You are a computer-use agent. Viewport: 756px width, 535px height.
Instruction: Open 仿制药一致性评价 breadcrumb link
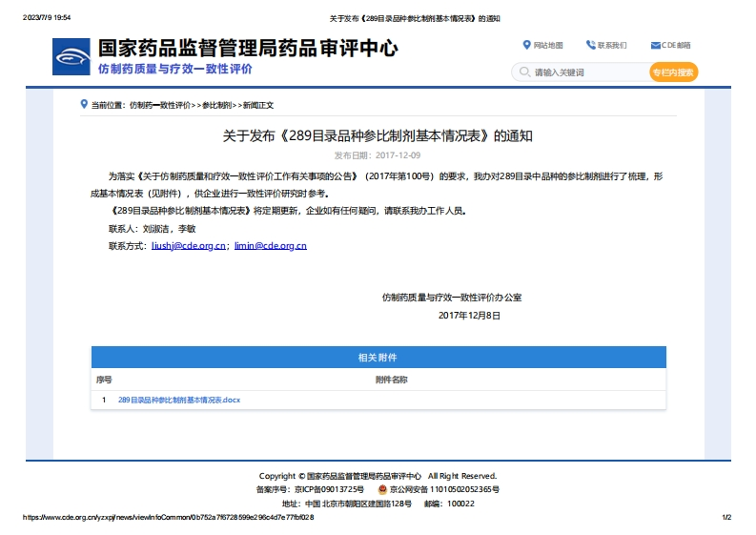click(160, 105)
